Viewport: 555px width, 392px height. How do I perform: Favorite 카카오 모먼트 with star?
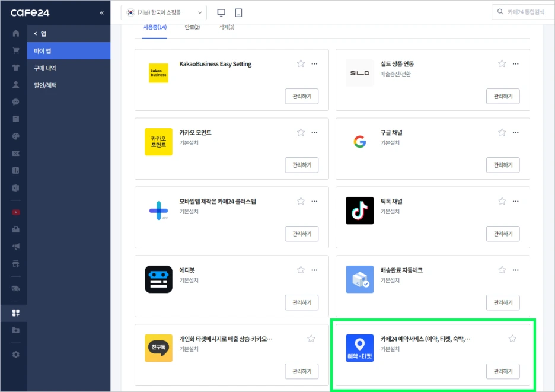pyautogui.click(x=301, y=132)
